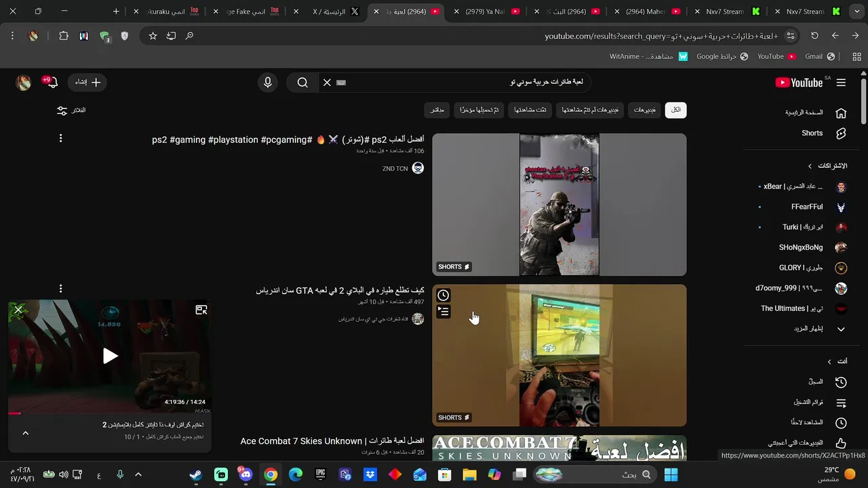
Task: Open the FFearFFul channel subscription
Action: coord(802,207)
